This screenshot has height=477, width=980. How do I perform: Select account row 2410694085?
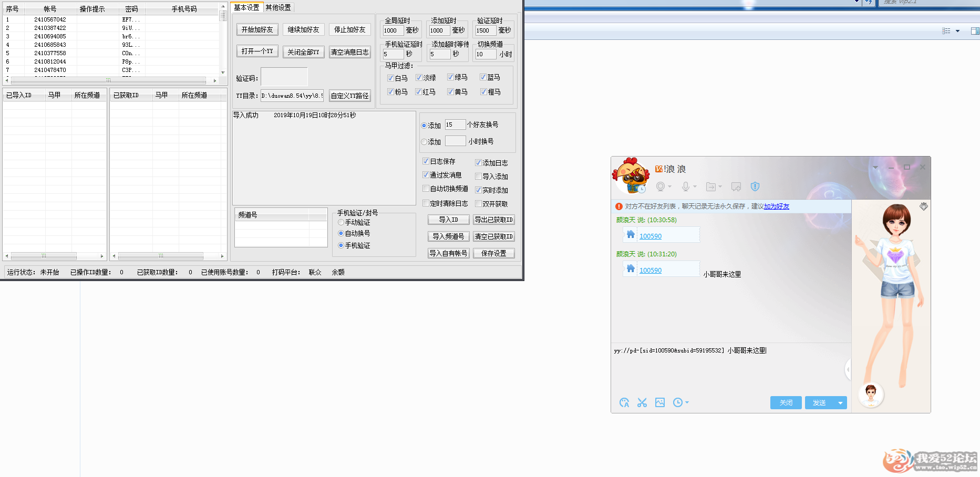click(110, 36)
